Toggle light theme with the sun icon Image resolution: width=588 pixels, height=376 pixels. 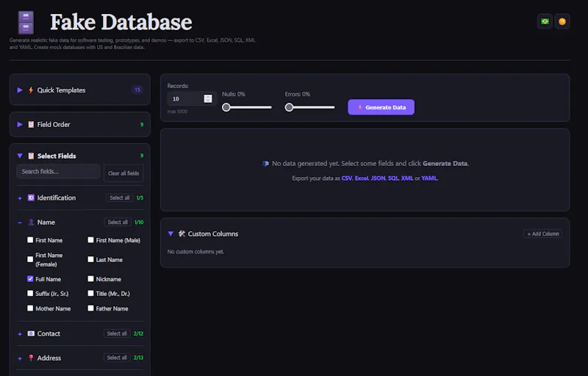[x=562, y=21]
